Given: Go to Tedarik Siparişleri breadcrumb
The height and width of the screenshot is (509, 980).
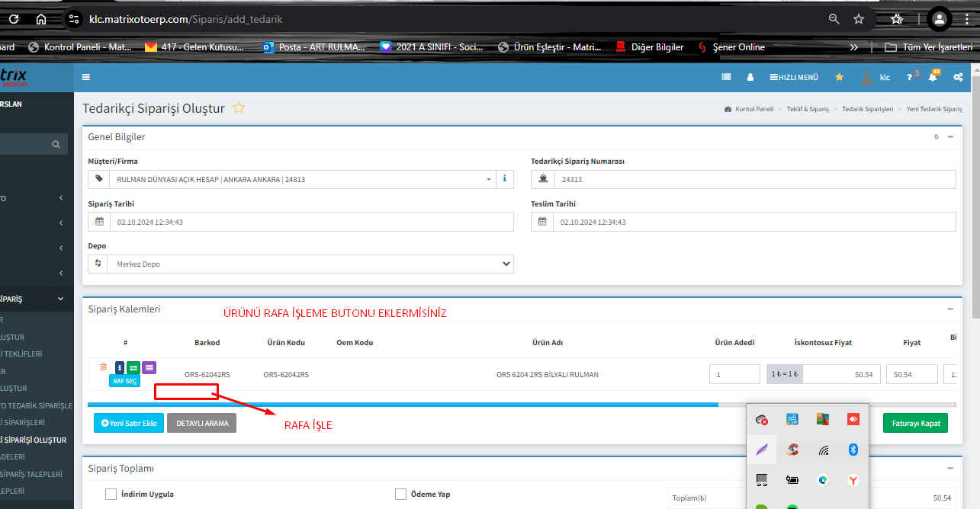Looking at the screenshot, I should (x=867, y=109).
